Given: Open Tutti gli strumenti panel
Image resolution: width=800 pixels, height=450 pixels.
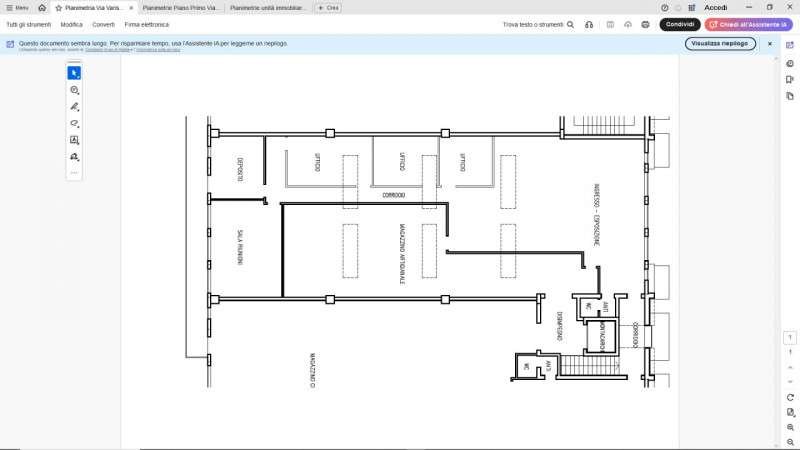Looking at the screenshot, I should [x=29, y=24].
